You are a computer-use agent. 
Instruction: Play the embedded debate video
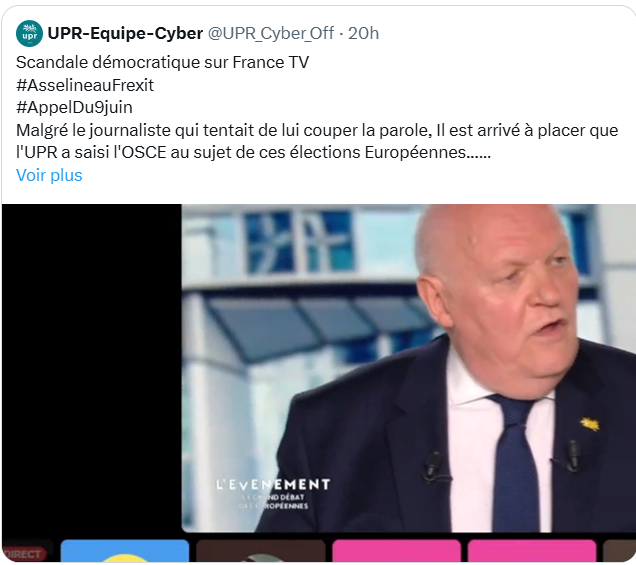pyautogui.click(x=408, y=368)
